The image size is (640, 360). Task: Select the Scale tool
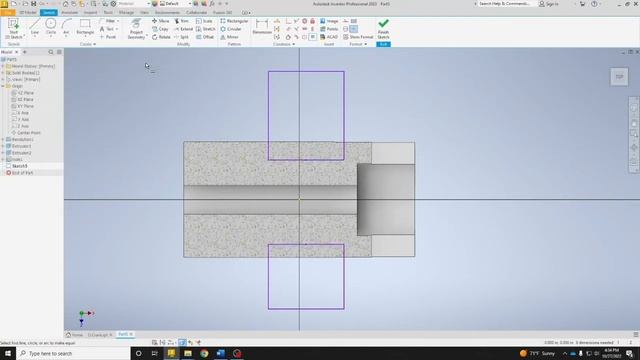coord(204,21)
